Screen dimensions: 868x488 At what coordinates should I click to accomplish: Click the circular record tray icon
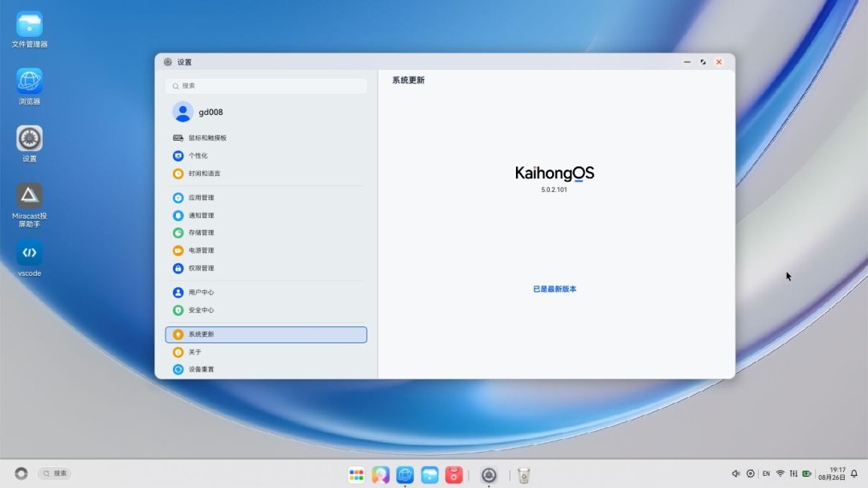point(751,474)
